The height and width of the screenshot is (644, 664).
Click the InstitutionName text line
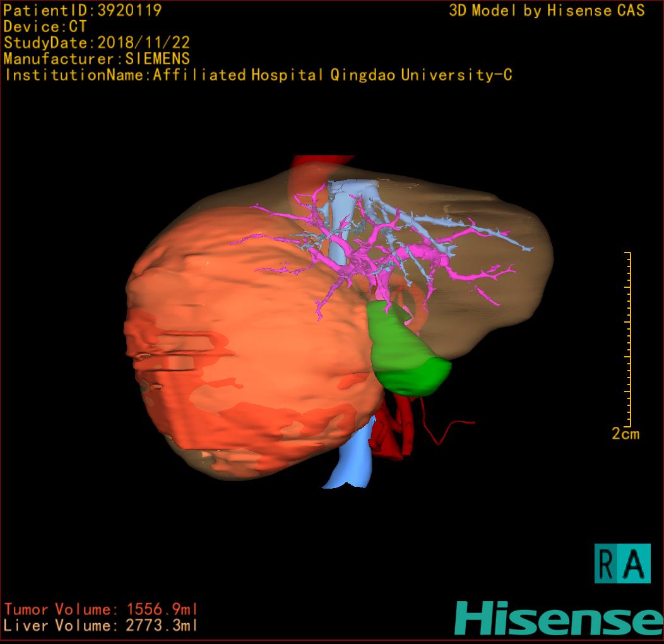258,75
